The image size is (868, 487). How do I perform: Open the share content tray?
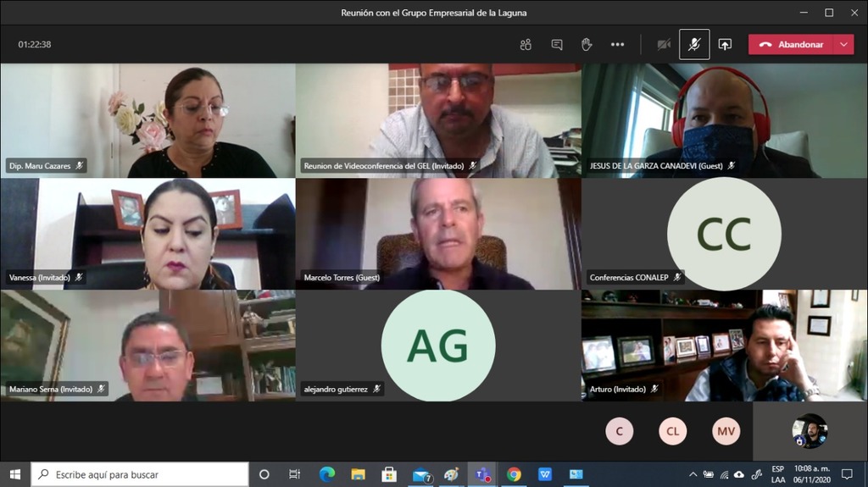pyautogui.click(x=725, y=45)
